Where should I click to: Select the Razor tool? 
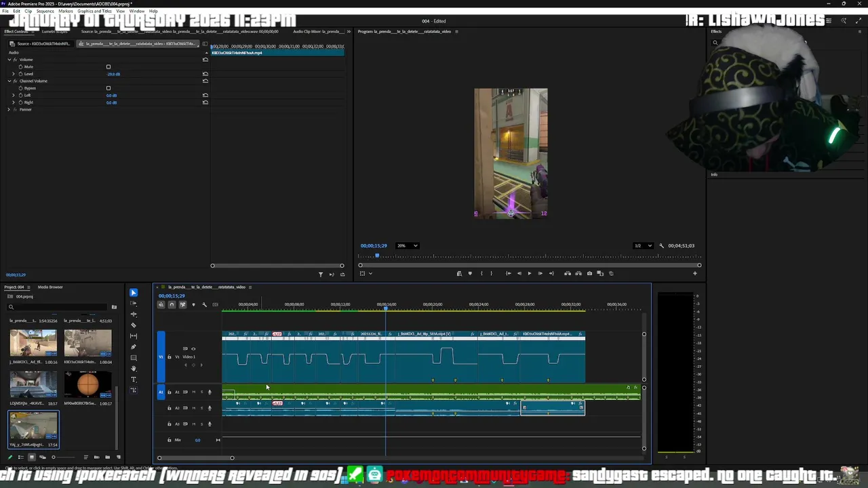134,325
